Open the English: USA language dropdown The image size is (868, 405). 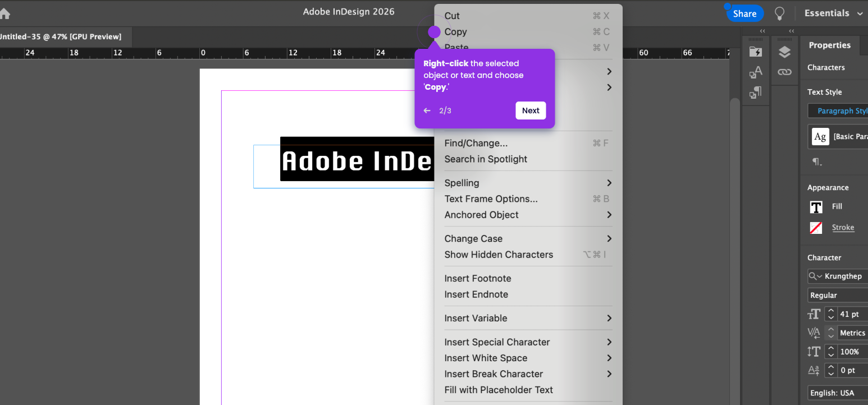click(838, 393)
